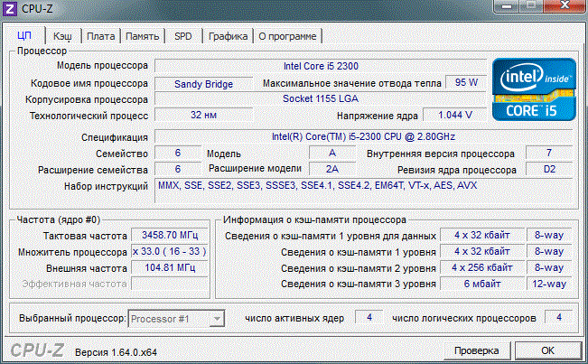
Task: Click the Intel Core i5 logo
Action: (537, 90)
